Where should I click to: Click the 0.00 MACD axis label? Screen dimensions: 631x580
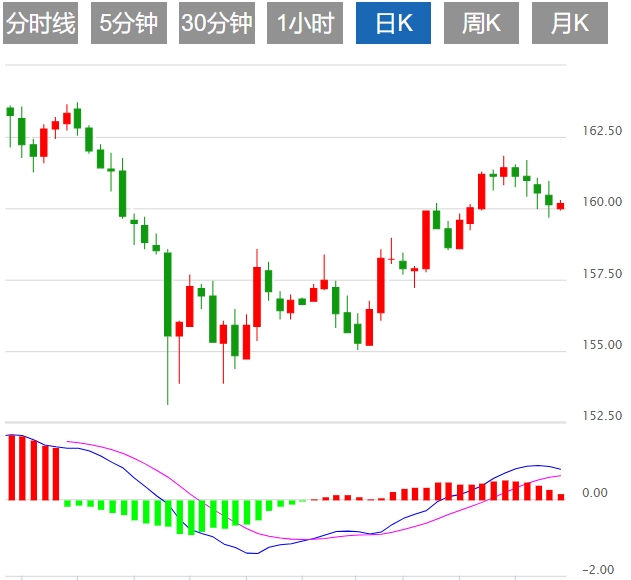(x=595, y=493)
